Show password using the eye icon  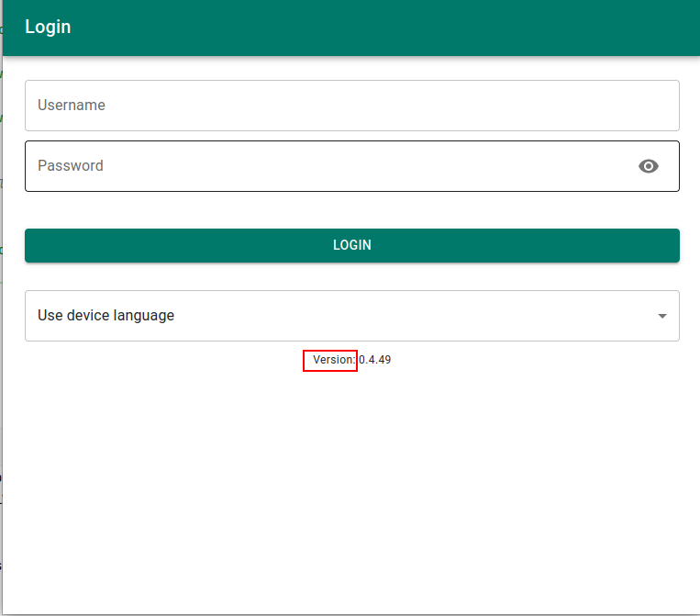649,166
